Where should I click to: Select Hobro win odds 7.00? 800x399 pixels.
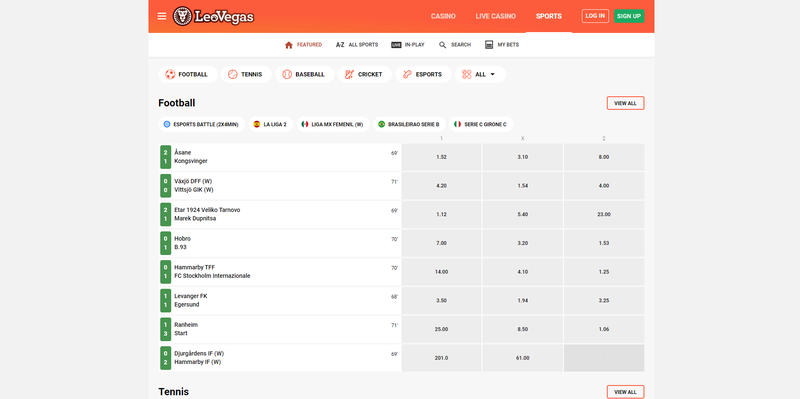point(441,243)
